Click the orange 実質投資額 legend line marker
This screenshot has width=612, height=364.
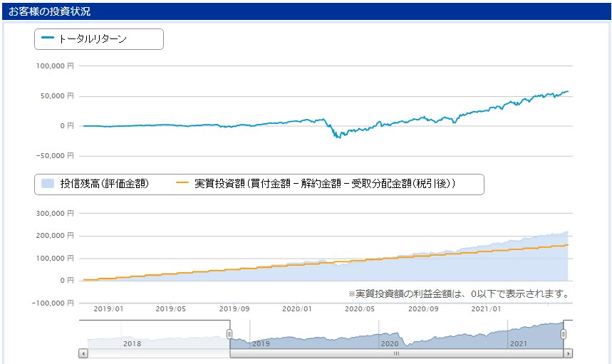point(182,182)
